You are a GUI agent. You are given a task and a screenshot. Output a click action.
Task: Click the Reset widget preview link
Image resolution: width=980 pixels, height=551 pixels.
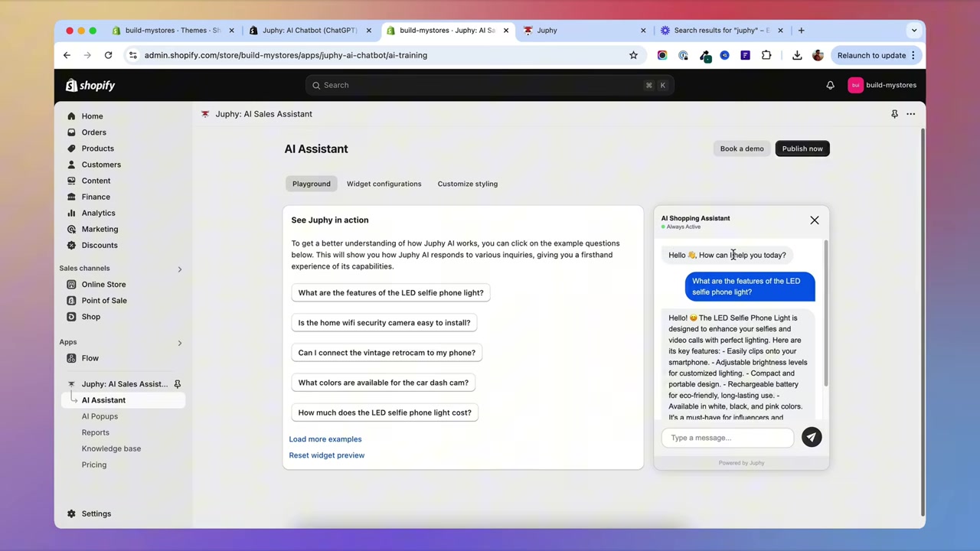click(327, 455)
